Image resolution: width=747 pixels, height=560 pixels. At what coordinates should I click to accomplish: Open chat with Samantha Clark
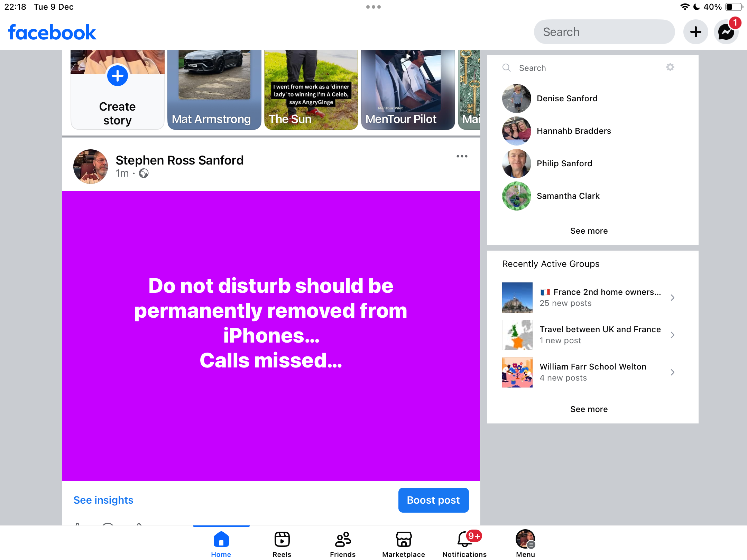pyautogui.click(x=568, y=196)
